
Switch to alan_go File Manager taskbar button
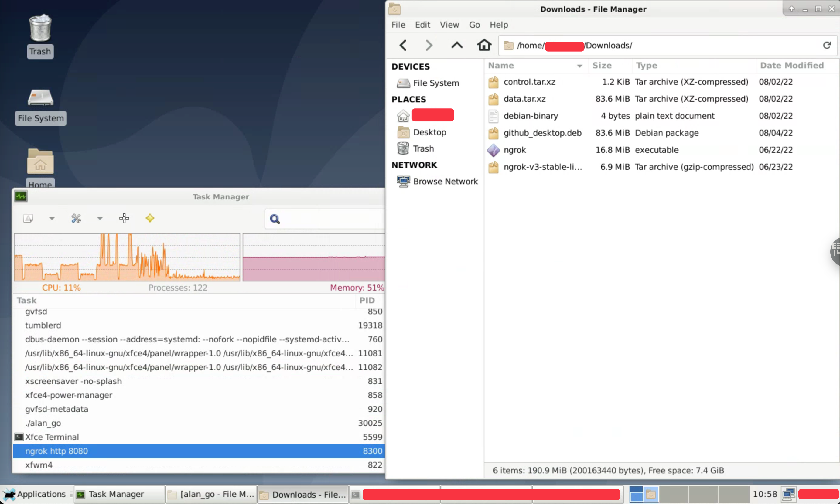click(x=211, y=494)
